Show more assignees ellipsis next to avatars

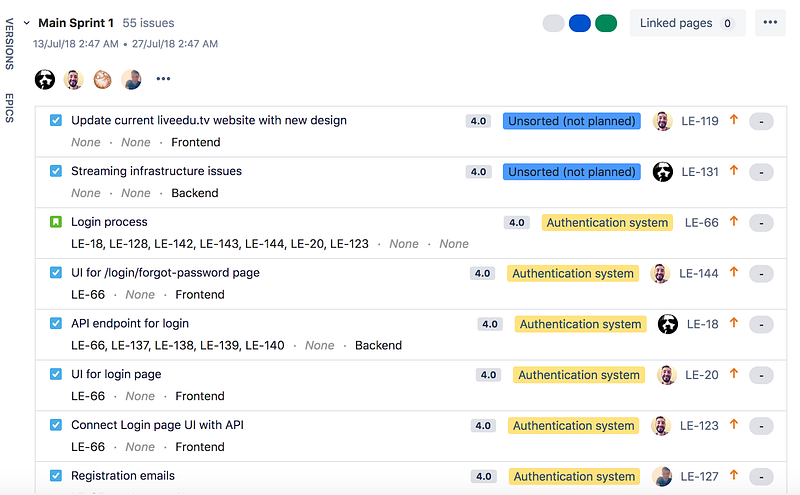coord(163,79)
